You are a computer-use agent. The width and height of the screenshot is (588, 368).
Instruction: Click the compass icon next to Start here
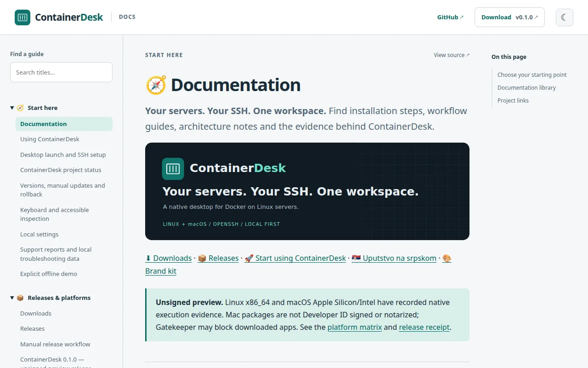click(x=20, y=108)
